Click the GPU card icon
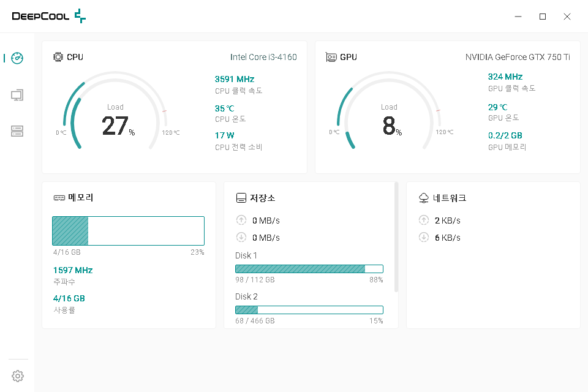588x392 pixels. point(331,57)
